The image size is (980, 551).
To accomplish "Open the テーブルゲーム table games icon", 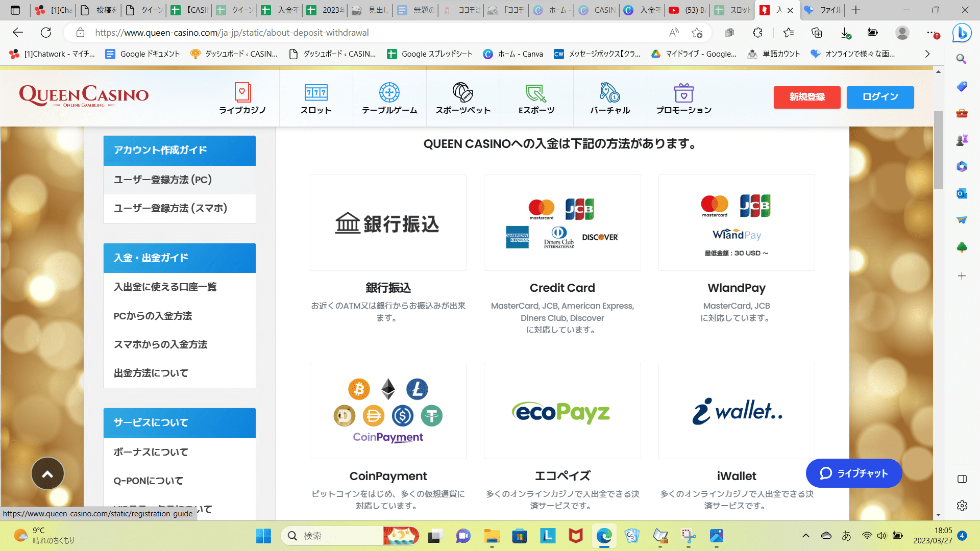I will (389, 98).
